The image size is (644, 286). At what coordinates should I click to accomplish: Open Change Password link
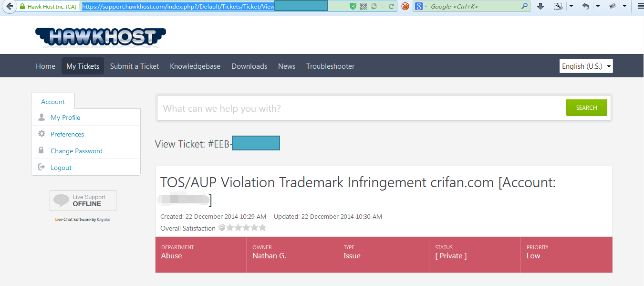point(76,151)
